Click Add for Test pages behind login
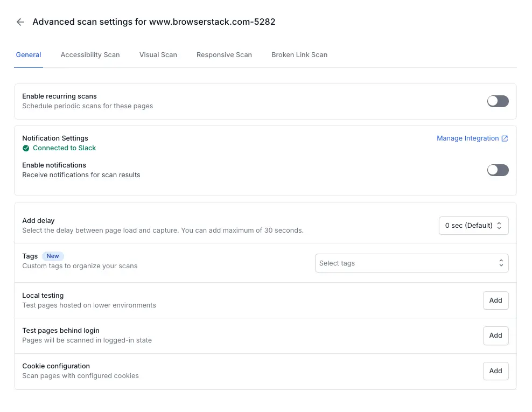The width and height of the screenshot is (532, 412). point(495,336)
